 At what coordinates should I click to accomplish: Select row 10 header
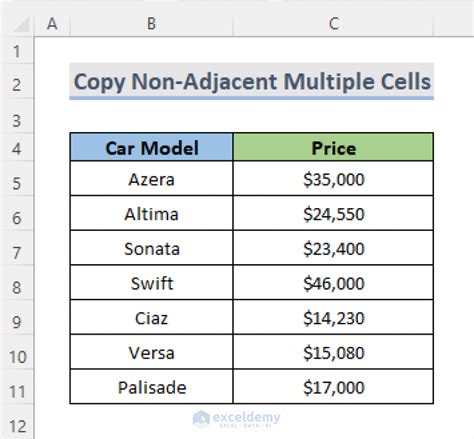click(17, 353)
